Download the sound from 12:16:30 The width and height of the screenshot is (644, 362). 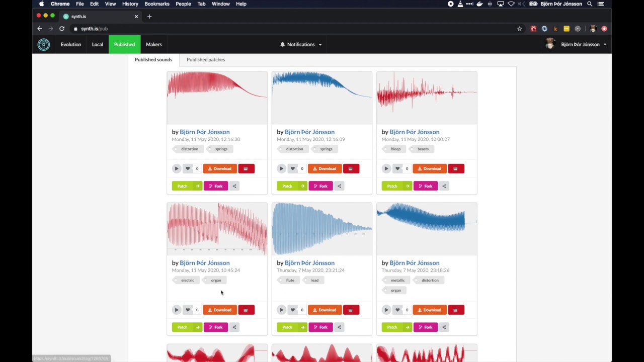click(x=220, y=168)
